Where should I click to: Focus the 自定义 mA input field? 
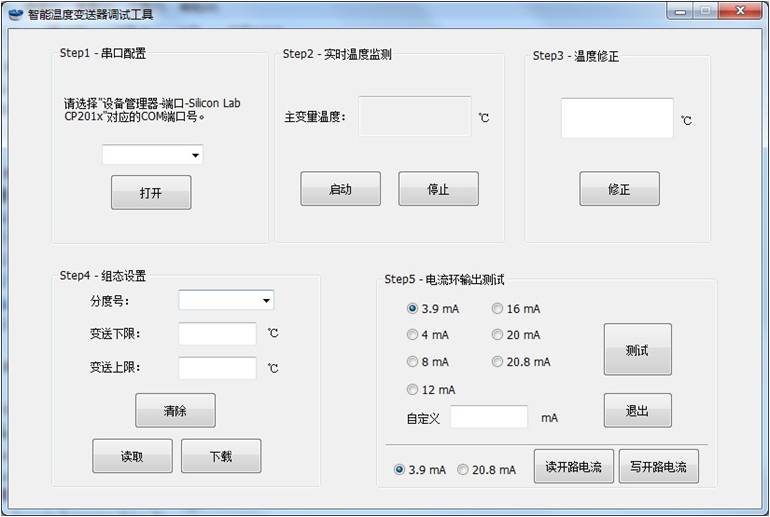(x=488, y=417)
